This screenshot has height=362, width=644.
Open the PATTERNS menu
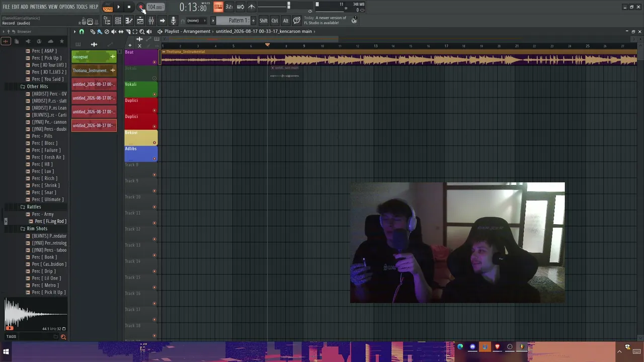pos(38,7)
